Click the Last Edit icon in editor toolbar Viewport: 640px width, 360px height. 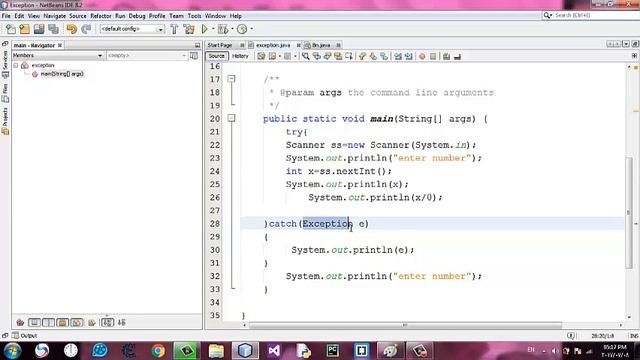(x=261, y=56)
